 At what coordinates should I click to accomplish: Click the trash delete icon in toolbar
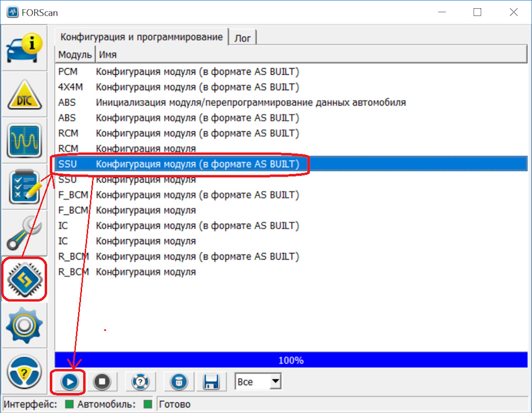point(179,382)
